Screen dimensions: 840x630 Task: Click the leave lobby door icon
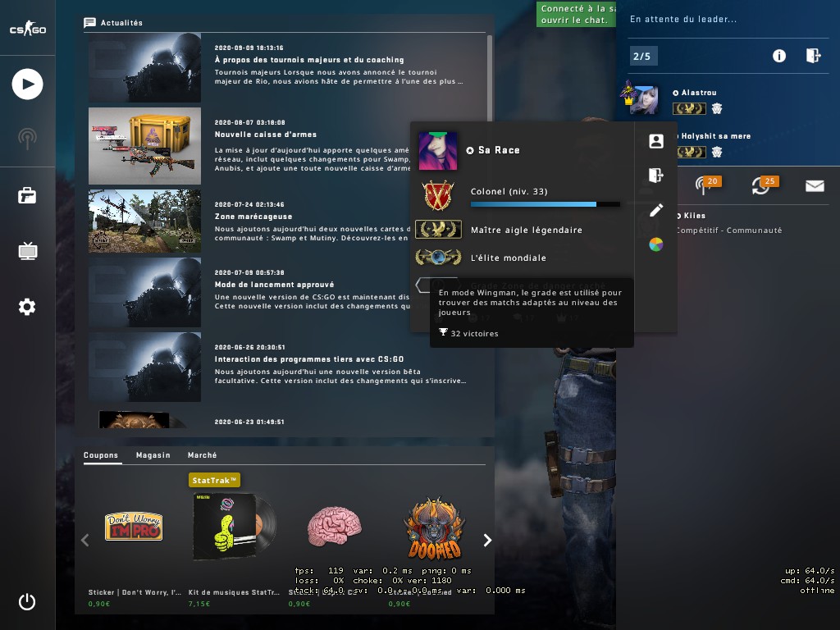(x=813, y=55)
